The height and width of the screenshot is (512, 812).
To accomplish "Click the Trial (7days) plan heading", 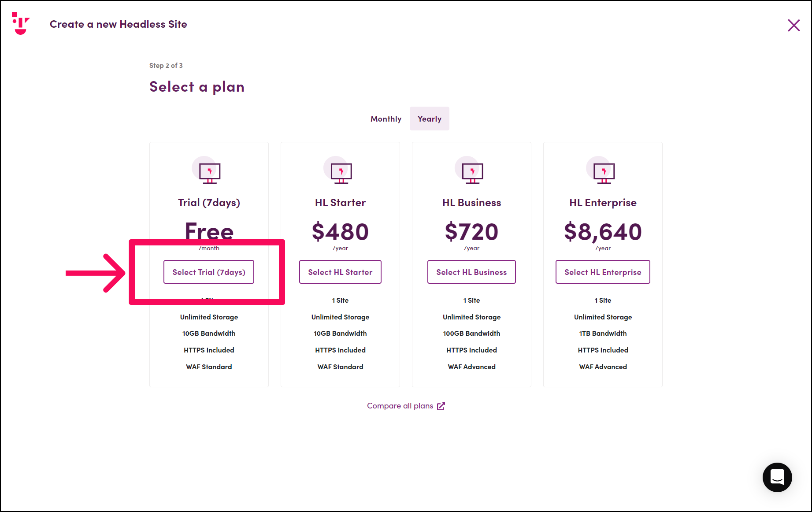I will coord(209,203).
